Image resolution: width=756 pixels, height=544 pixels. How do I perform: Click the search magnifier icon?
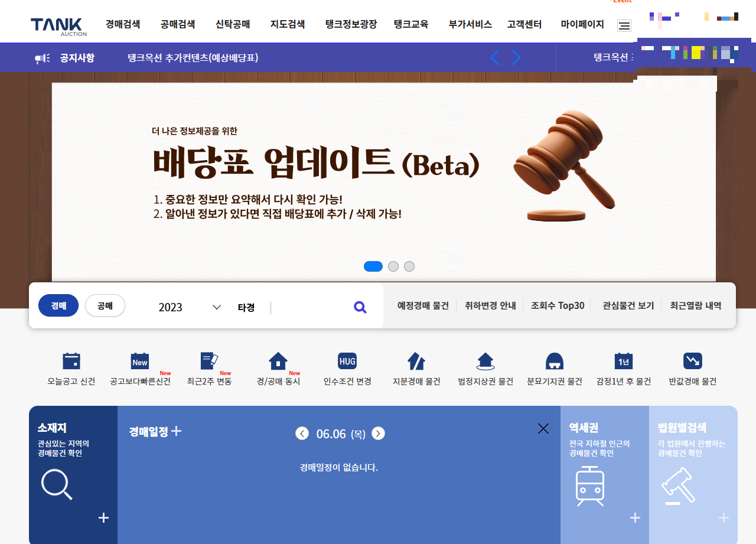[360, 307]
